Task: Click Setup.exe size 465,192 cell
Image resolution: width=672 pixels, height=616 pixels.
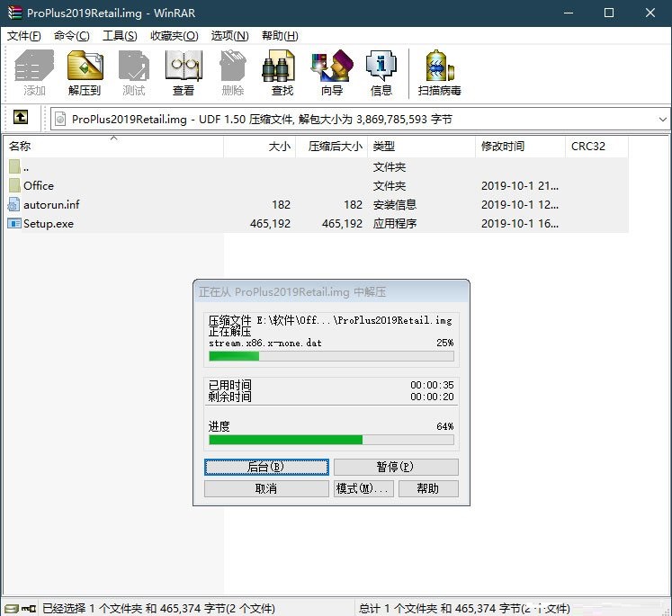Action: (270, 224)
